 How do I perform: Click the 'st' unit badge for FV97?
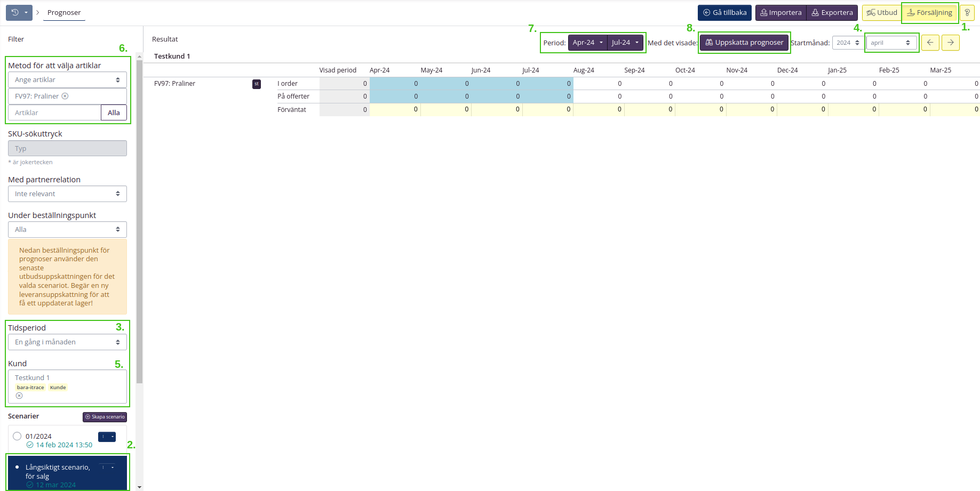[x=257, y=84]
